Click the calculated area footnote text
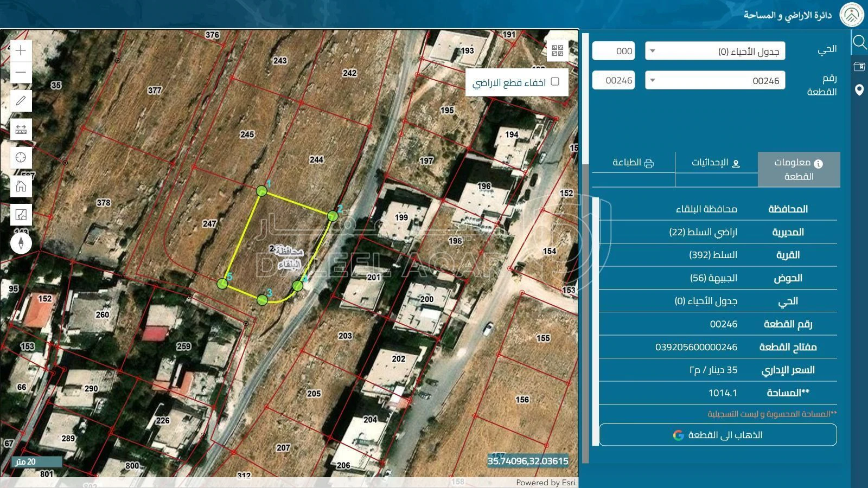This screenshot has width=868, height=488. (x=772, y=414)
